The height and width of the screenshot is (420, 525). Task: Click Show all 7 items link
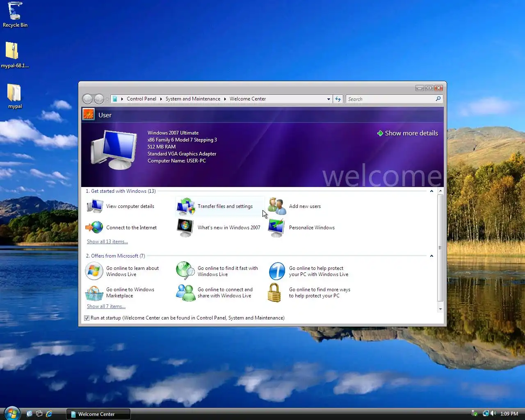[106, 306]
